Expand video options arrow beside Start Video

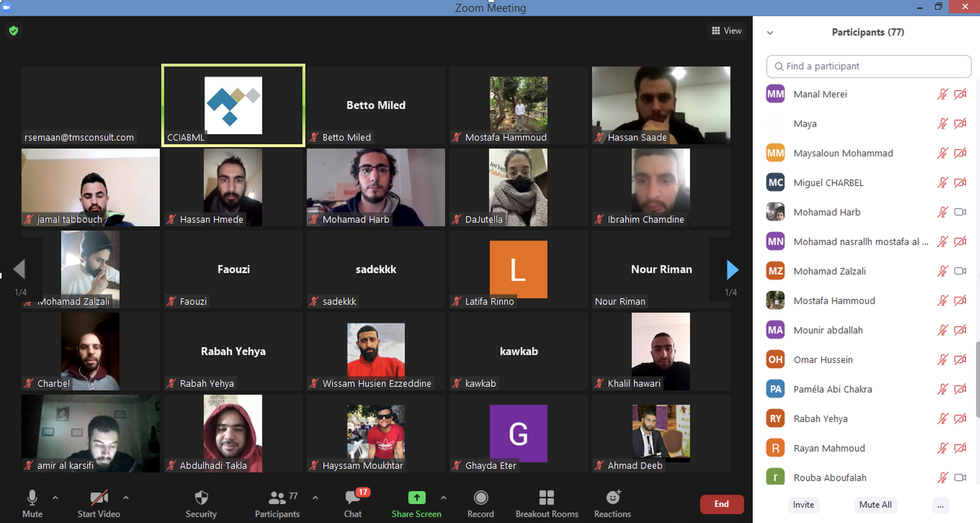(x=126, y=498)
